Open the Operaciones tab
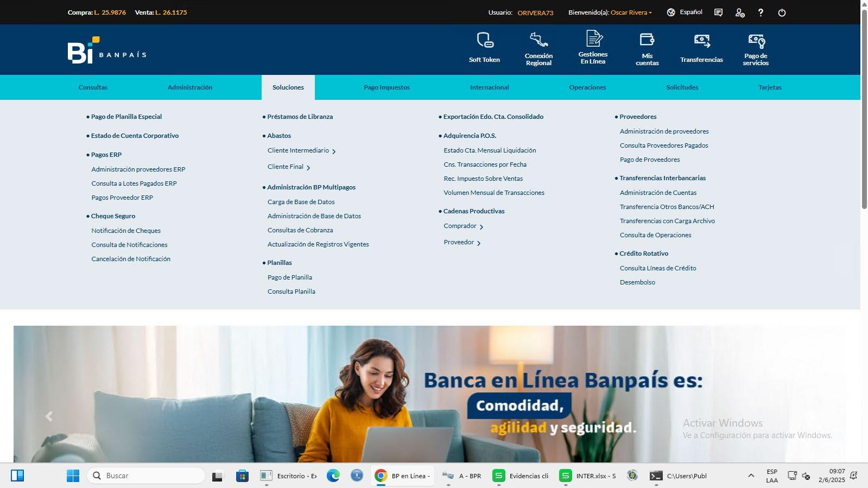Viewport: 868px width, 488px height. tap(587, 87)
